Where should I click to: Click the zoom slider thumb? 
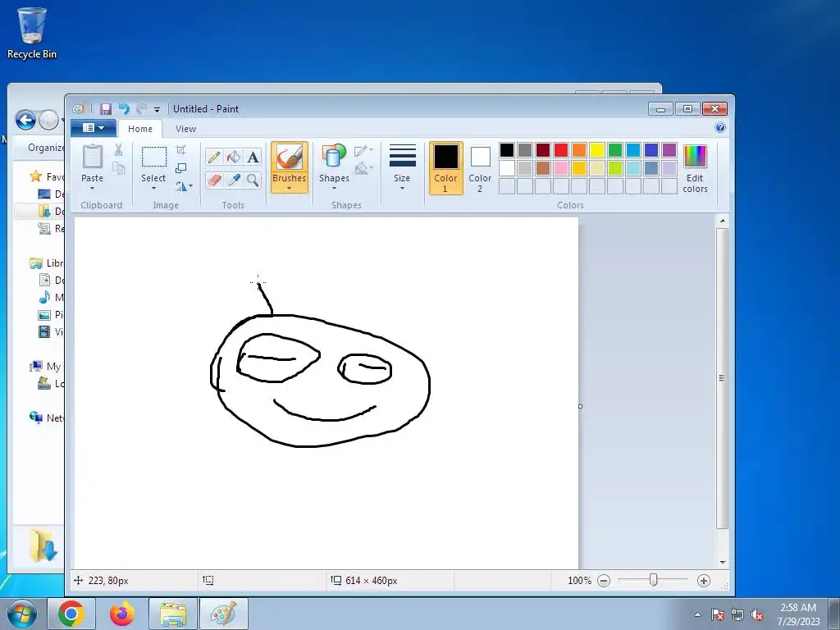(653, 580)
